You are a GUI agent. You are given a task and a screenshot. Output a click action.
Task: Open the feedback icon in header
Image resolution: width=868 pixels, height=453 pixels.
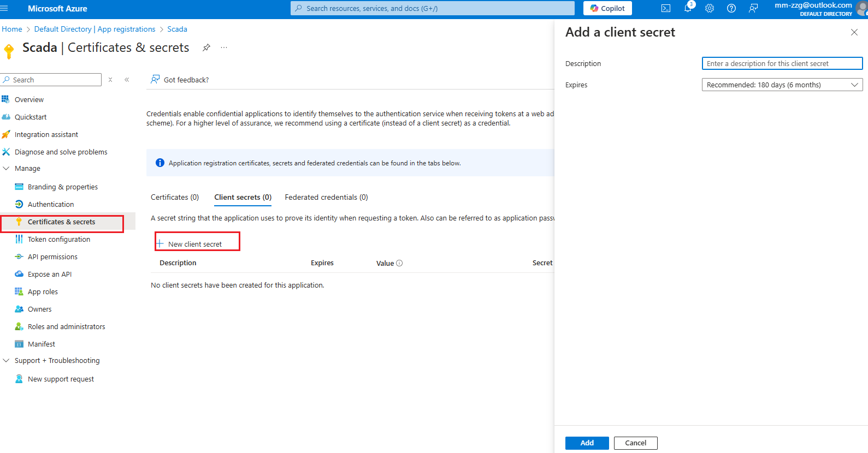753,8
